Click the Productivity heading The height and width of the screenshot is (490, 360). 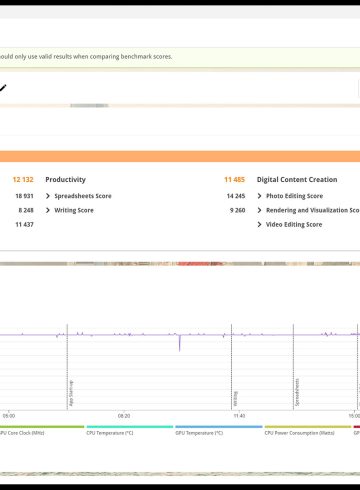(x=66, y=180)
